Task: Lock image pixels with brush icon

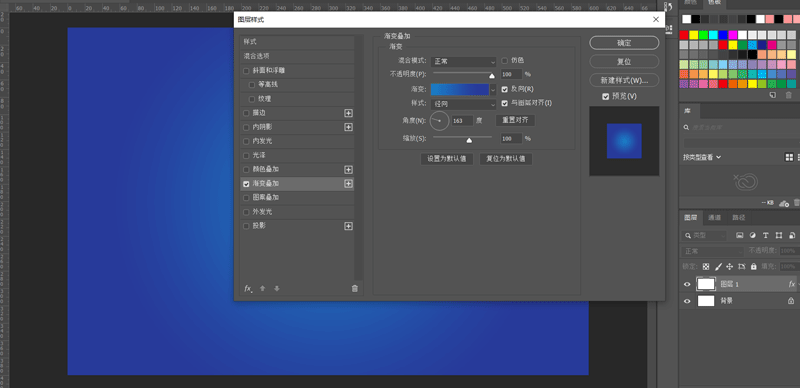Action: pos(718,266)
